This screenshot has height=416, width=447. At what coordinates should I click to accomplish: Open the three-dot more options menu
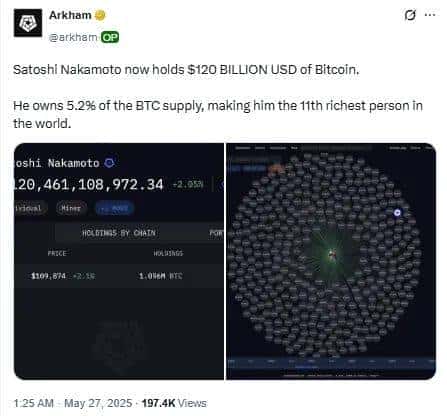pyautogui.click(x=430, y=15)
